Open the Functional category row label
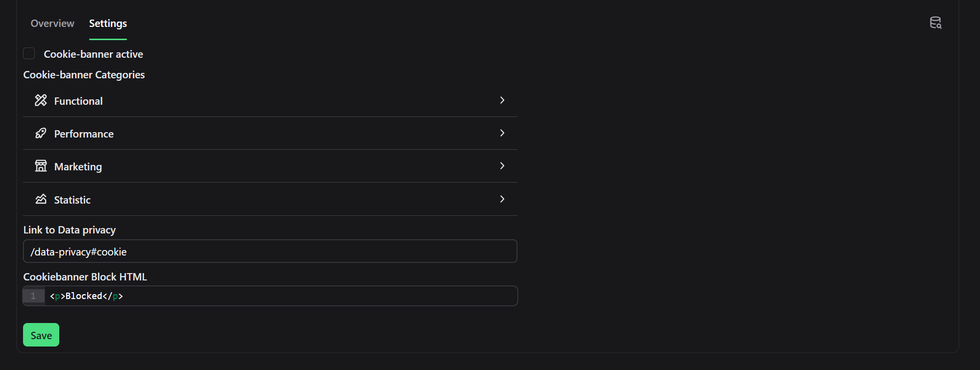 tap(78, 101)
